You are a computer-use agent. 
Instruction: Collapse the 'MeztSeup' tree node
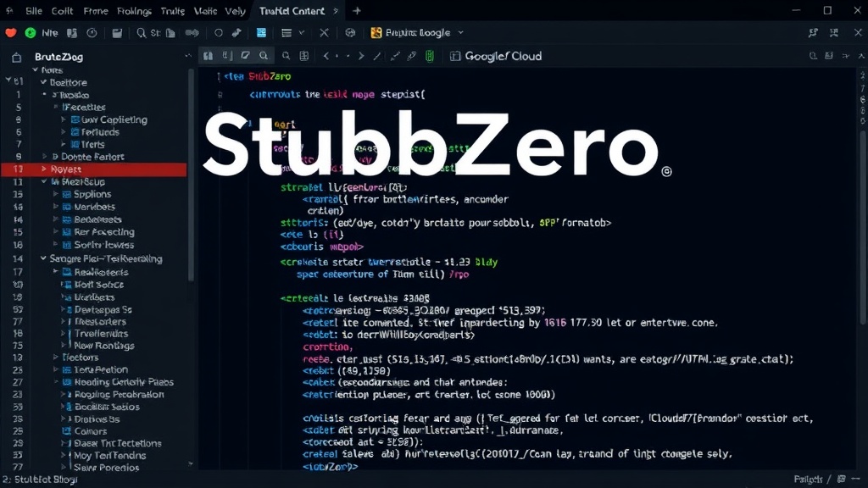pos(44,181)
